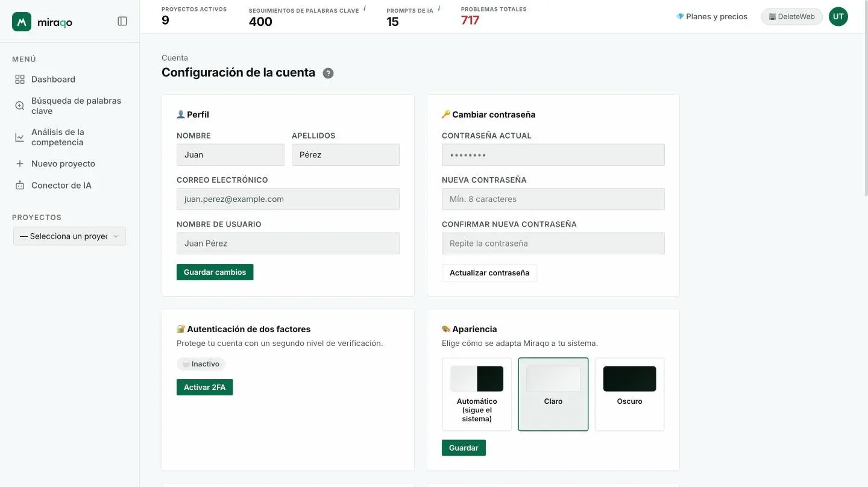
Task: Click the Problemas totales value 717
Action: [x=470, y=20]
